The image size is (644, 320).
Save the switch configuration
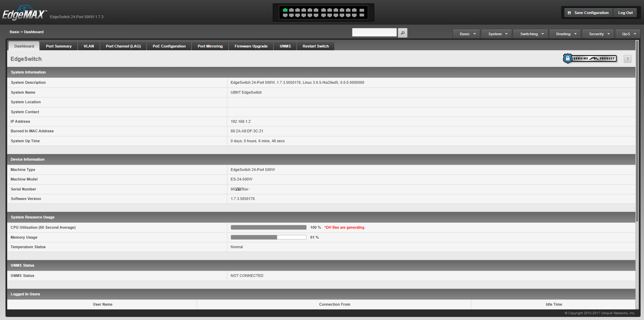pos(588,13)
